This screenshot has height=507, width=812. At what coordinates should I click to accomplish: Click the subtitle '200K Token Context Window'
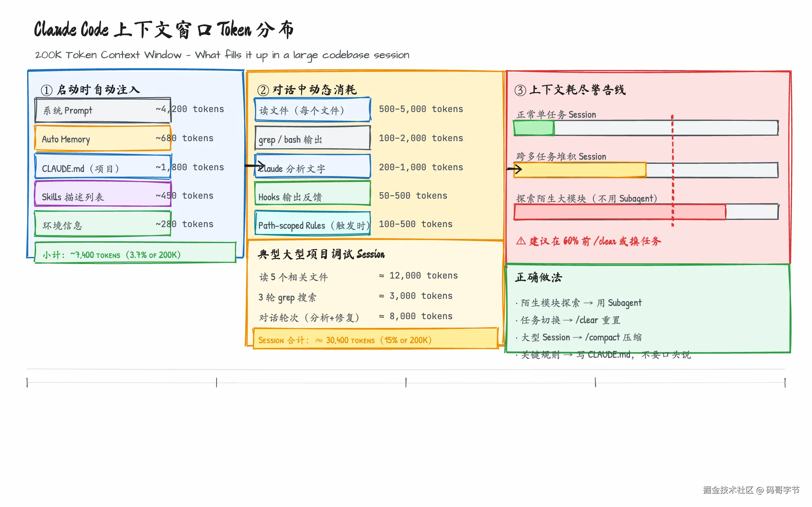(x=108, y=55)
